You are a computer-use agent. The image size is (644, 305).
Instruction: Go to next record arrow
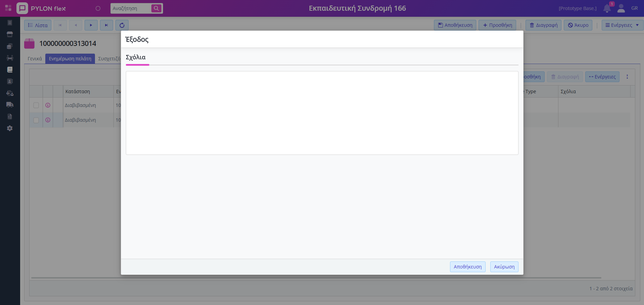[x=91, y=25]
